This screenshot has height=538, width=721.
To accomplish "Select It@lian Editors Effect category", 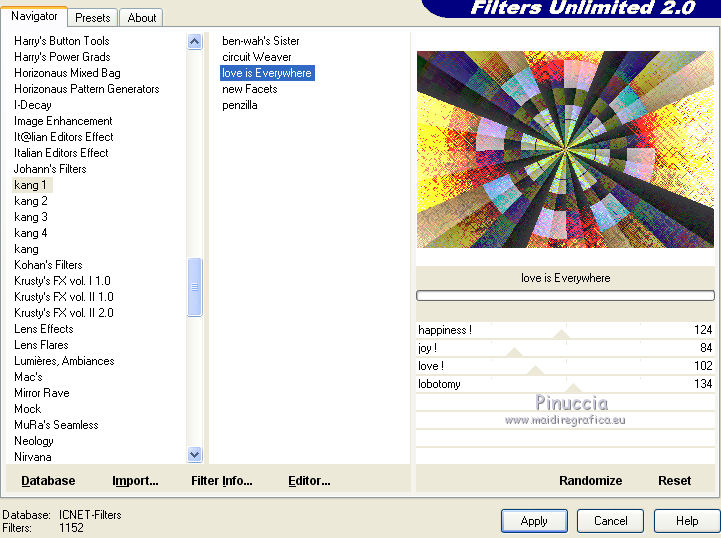I will tap(63, 137).
